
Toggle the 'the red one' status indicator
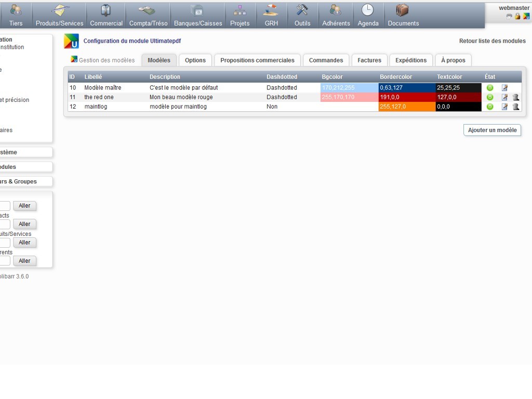point(489,97)
